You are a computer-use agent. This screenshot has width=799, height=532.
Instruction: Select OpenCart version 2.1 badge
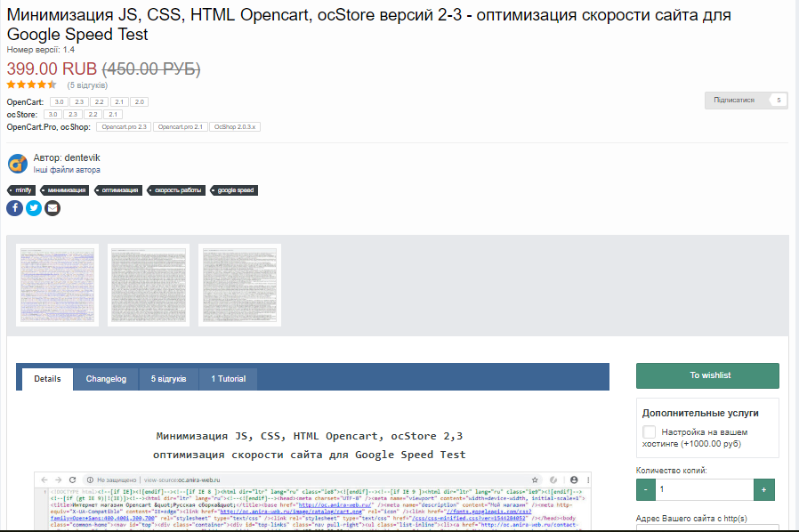(x=119, y=102)
